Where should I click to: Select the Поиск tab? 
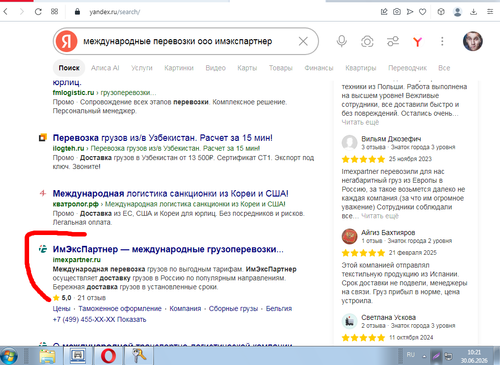(69, 68)
